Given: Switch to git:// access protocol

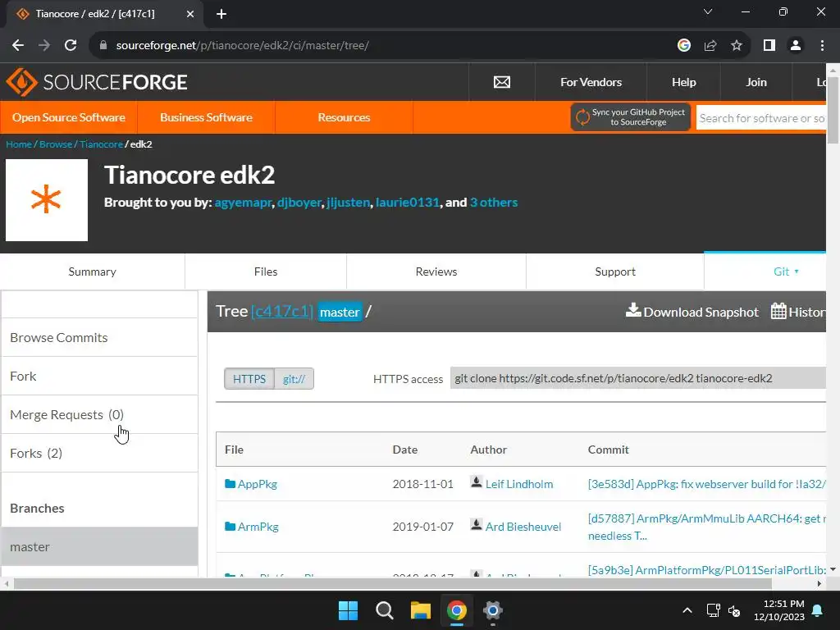Looking at the screenshot, I should 294,379.
